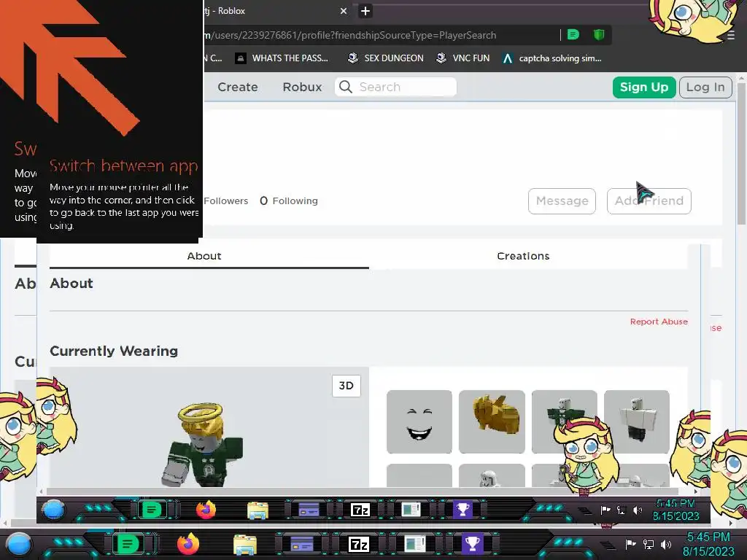Image resolution: width=747 pixels, height=560 pixels.
Task: Open green chat app on nested inner taskbar
Action: point(151,510)
